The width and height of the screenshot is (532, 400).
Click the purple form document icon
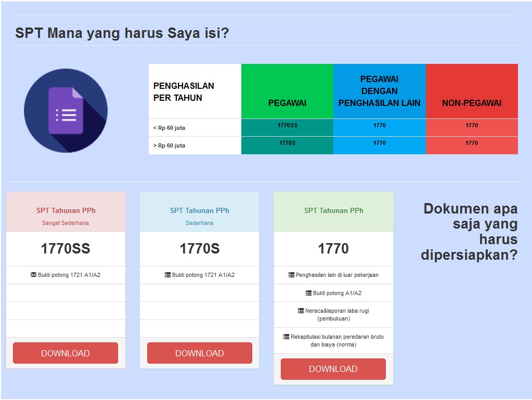(66, 111)
